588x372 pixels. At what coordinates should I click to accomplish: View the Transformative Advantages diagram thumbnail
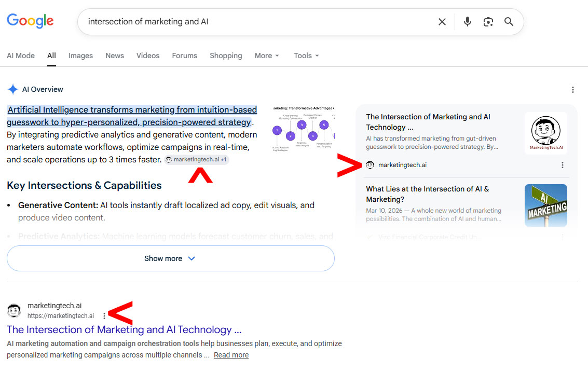coord(304,128)
